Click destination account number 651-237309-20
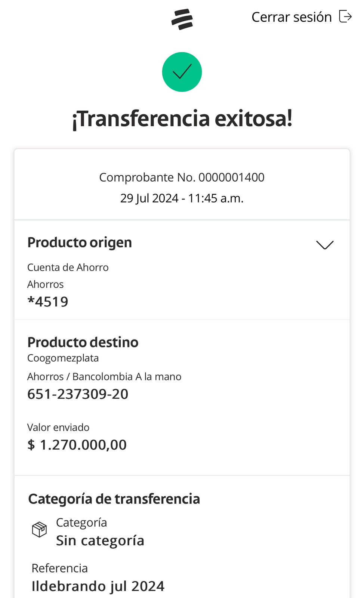This screenshot has height=598, width=364. pos(78,394)
